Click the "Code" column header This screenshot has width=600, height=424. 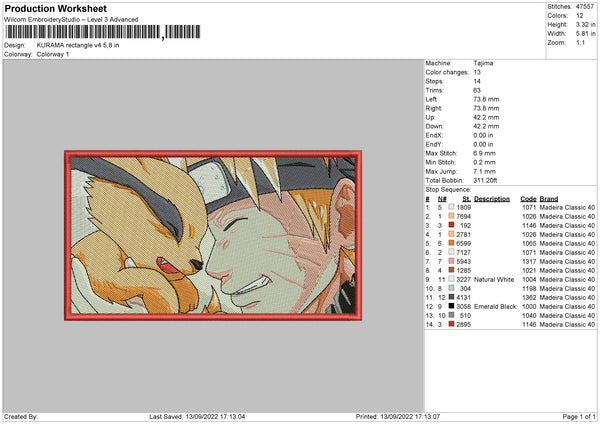(528, 199)
